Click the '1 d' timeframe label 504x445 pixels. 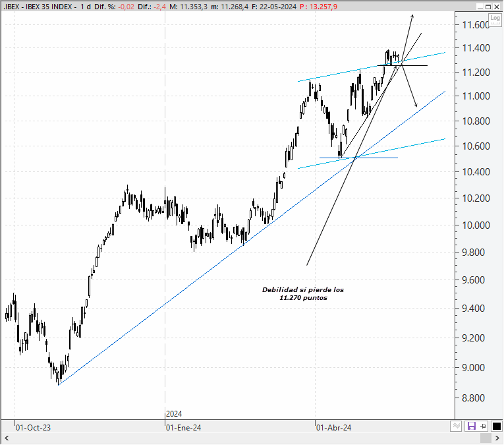(86, 7)
